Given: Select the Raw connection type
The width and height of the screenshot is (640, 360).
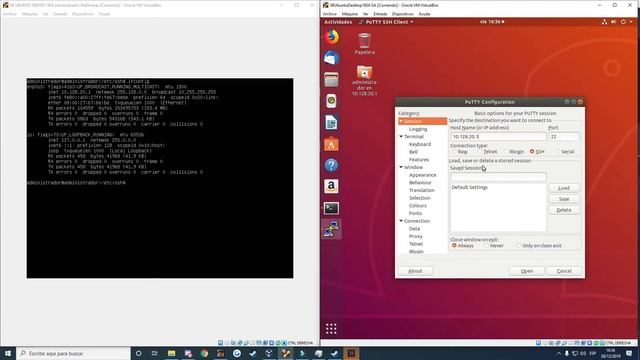Looking at the screenshot, I should pyautogui.click(x=460, y=152).
